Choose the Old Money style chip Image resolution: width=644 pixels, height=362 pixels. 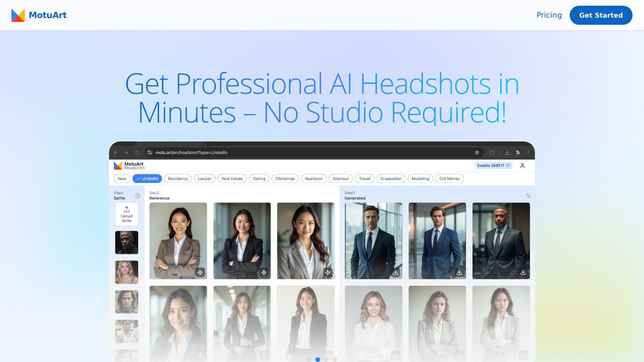click(x=450, y=179)
